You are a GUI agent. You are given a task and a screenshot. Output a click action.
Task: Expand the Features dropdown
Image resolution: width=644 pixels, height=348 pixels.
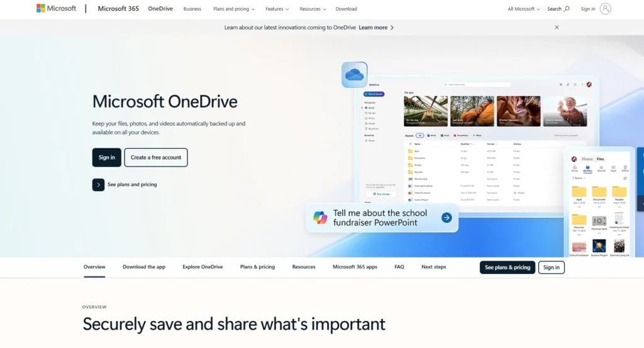tap(277, 9)
